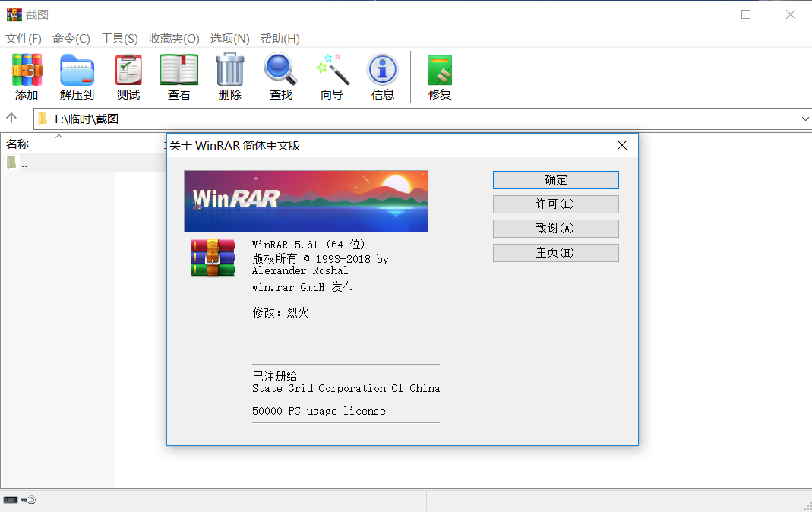
Task: Open the 主页(H) homepage button
Action: click(x=555, y=252)
